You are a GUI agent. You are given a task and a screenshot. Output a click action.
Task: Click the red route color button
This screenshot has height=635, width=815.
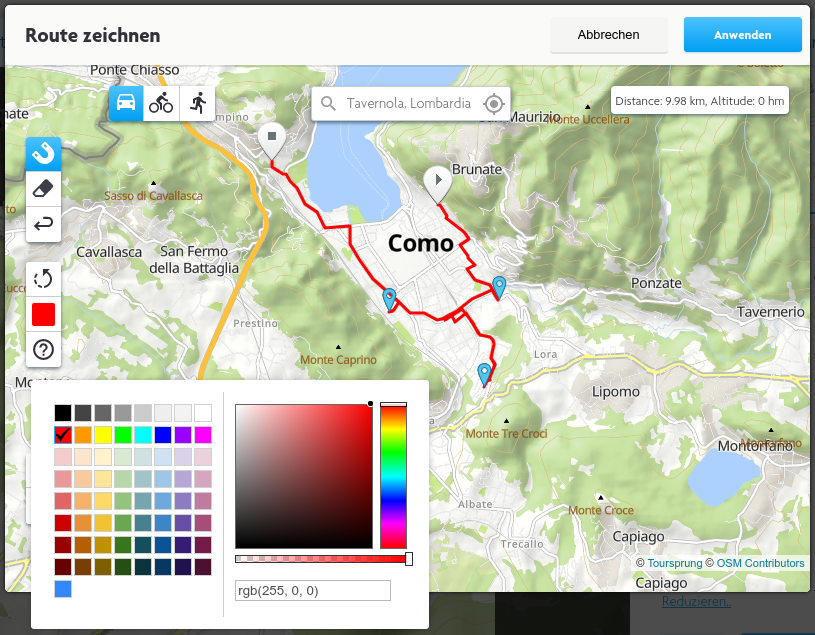(x=43, y=314)
